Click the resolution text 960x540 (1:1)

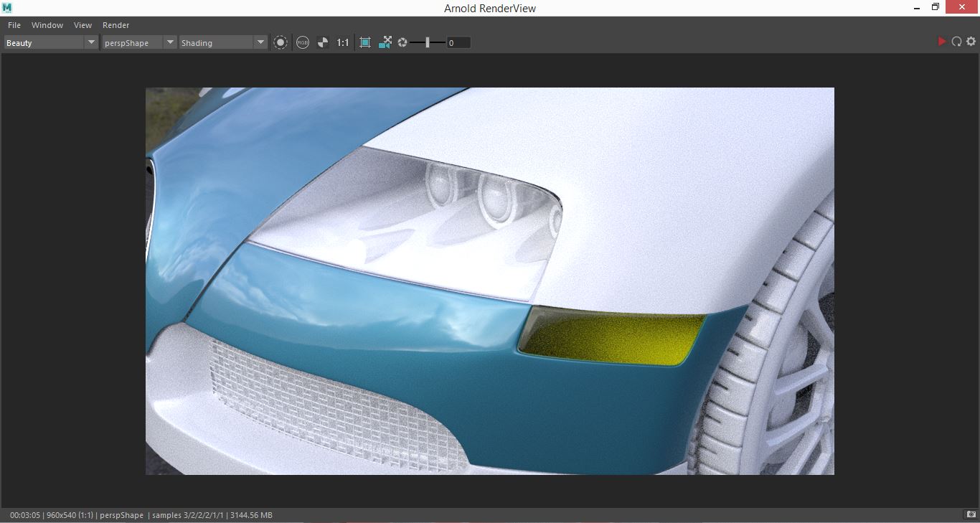70,515
